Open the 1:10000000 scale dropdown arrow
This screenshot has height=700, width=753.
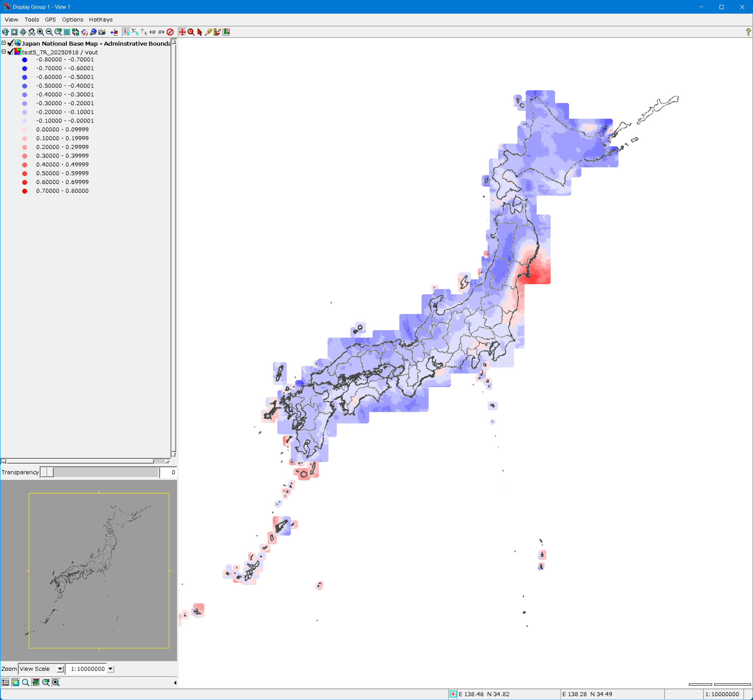111,668
